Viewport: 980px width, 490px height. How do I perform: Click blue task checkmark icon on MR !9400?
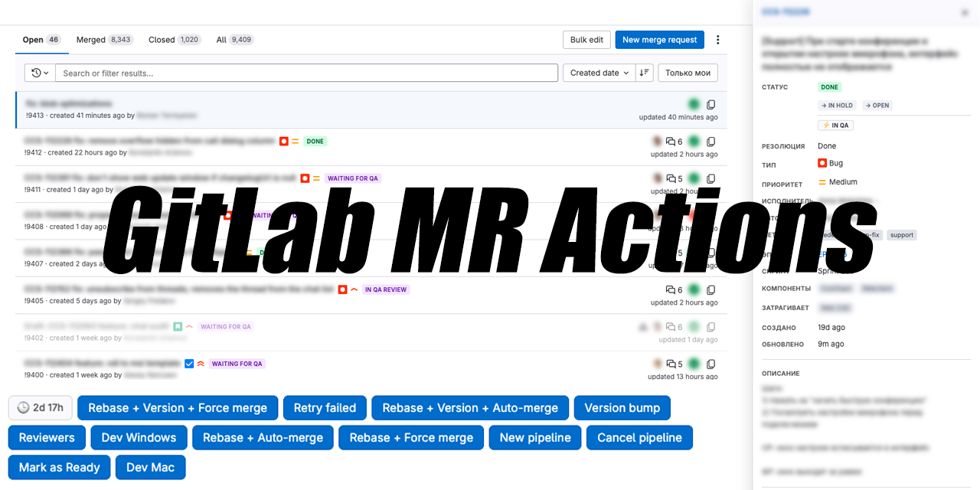click(x=189, y=364)
